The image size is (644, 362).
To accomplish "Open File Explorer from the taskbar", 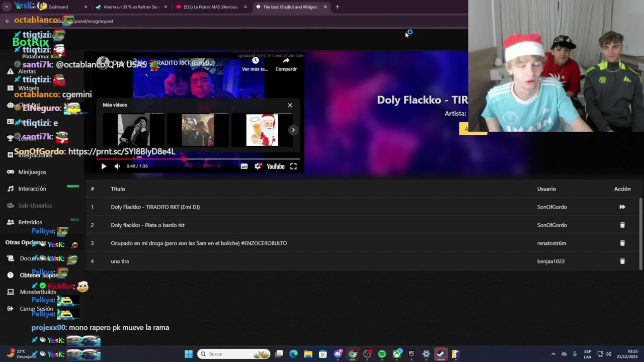I will pyautogui.click(x=308, y=354).
